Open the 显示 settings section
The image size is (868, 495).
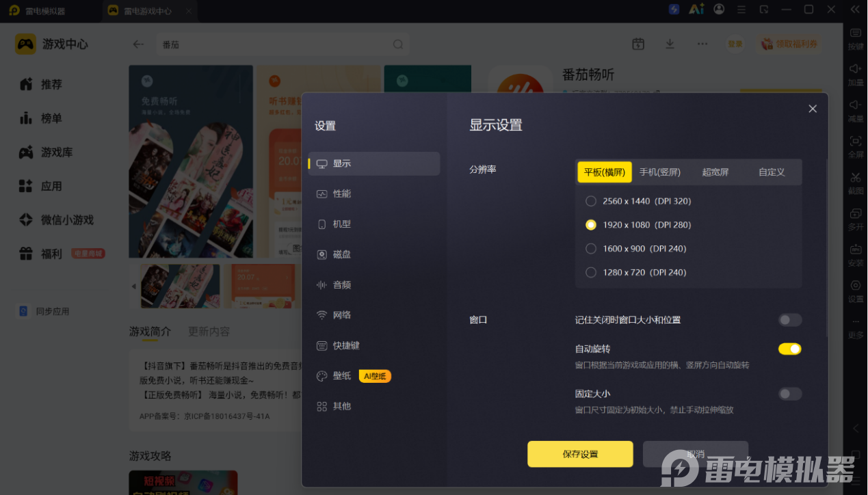(x=374, y=163)
